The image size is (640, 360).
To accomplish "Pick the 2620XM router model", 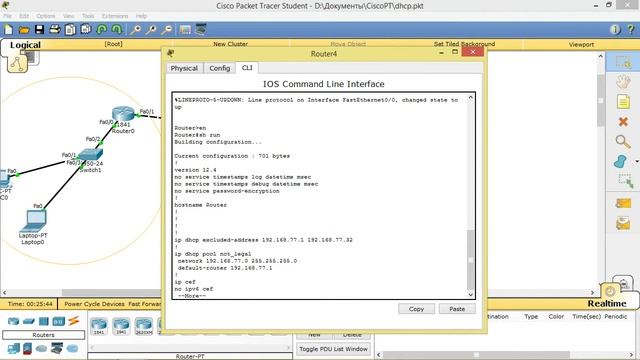I will pos(144,326).
